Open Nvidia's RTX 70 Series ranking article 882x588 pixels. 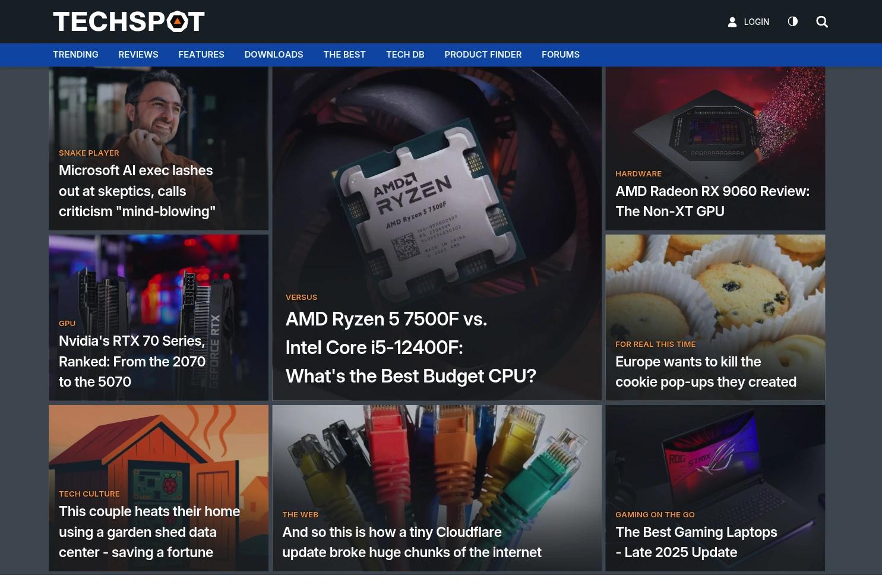click(x=132, y=361)
